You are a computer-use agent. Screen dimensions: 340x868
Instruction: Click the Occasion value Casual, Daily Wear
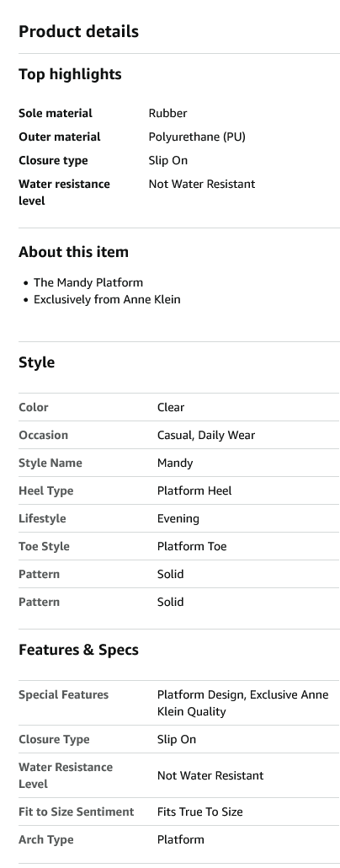point(206,435)
